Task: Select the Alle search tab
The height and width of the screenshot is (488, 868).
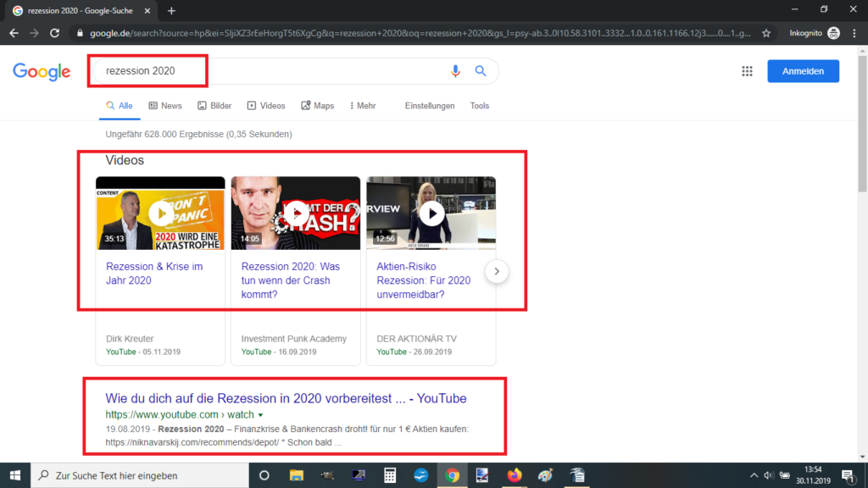Action: point(120,106)
